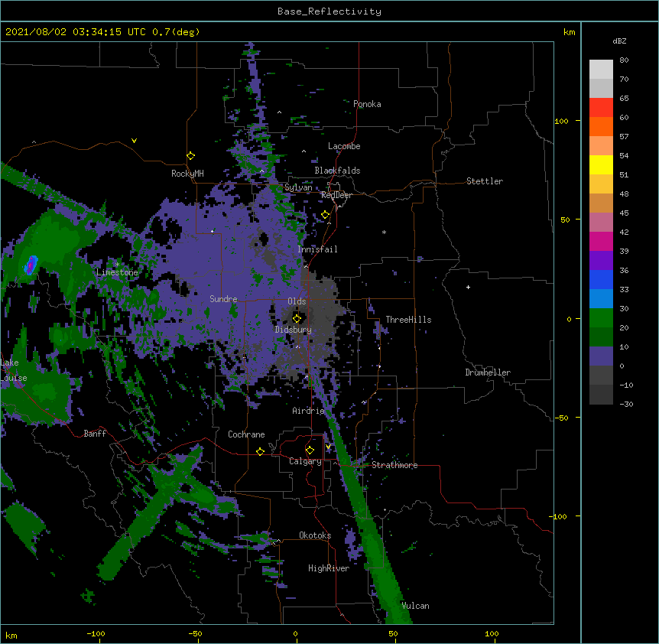This screenshot has height=644, width=659.
Task: Click the Drumheller town label
Action: pos(488,372)
